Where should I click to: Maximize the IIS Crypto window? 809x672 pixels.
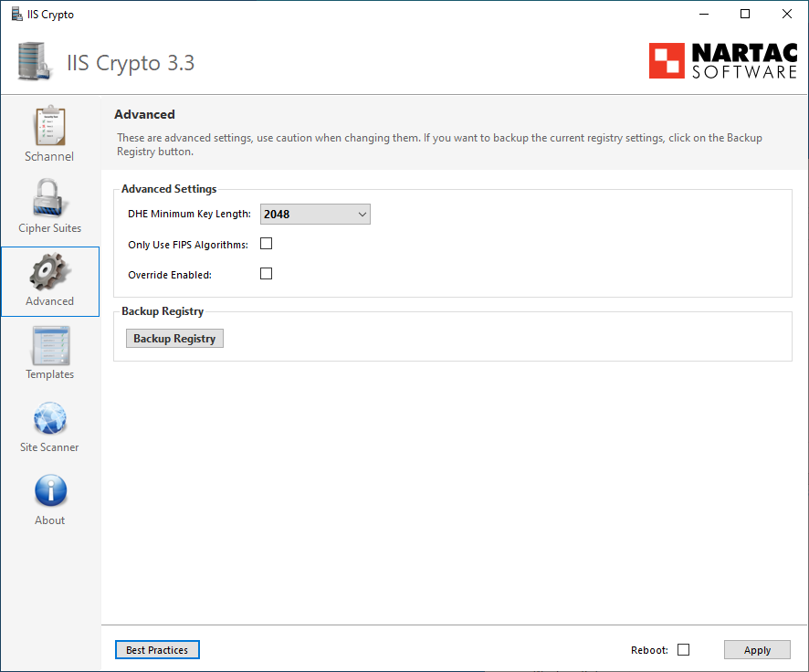coord(745,14)
